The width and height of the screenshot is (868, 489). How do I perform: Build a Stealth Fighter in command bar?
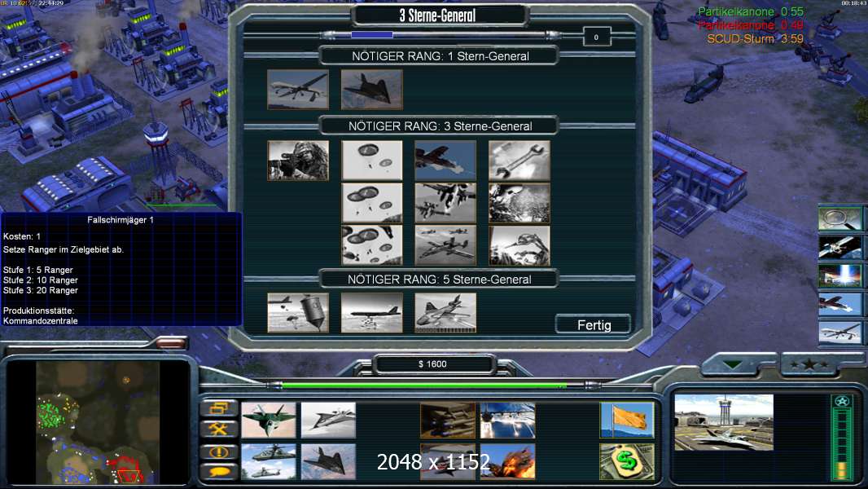(x=328, y=460)
